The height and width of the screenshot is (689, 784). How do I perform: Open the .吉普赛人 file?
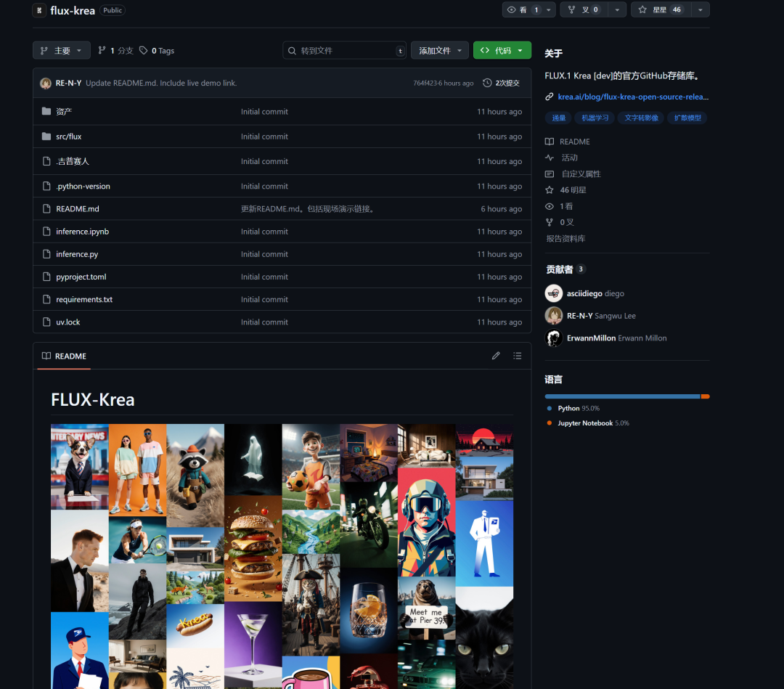pyautogui.click(x=73, y=161)
